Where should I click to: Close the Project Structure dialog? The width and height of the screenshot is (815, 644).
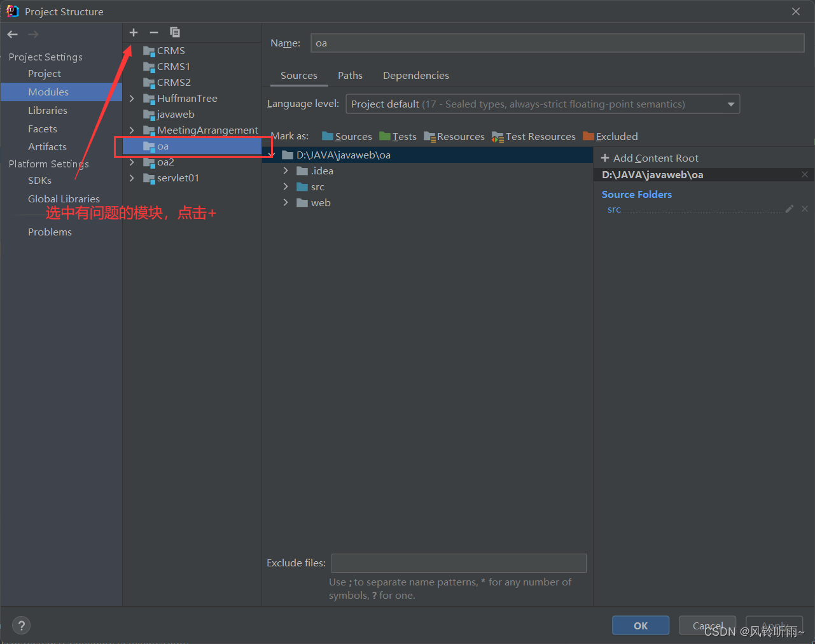(x=796, y=11)
